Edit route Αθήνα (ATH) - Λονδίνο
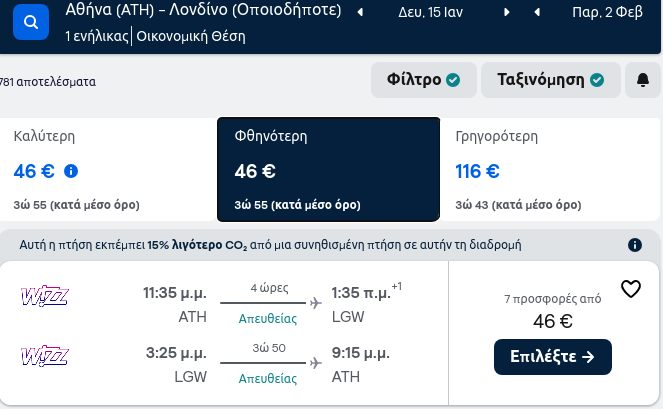 point(203,10)
